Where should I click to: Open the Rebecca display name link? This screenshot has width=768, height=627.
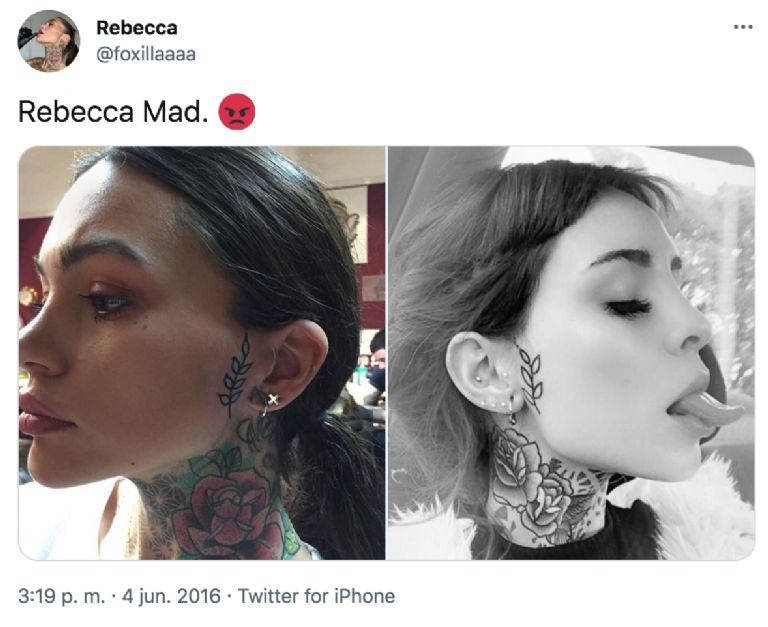point(137,27)
